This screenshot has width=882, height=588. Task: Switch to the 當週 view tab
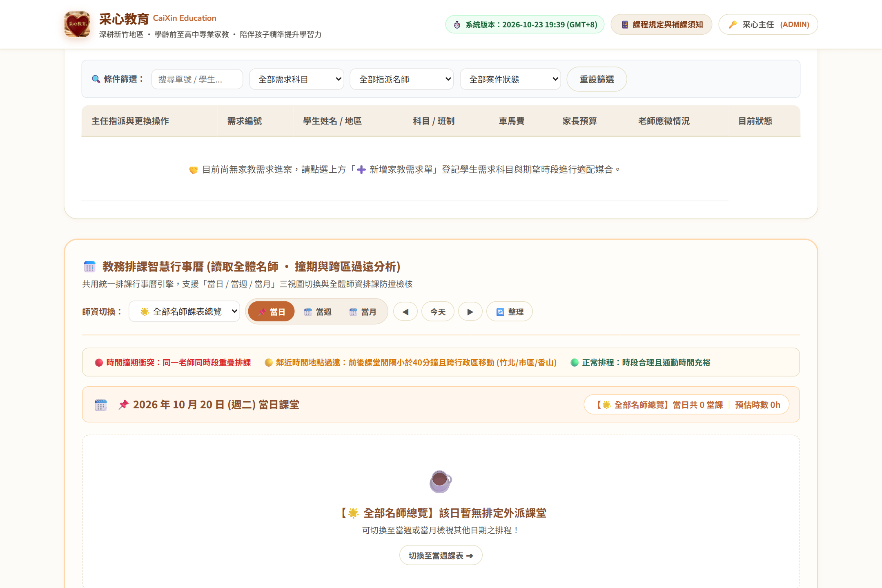(x=317, y=312)
